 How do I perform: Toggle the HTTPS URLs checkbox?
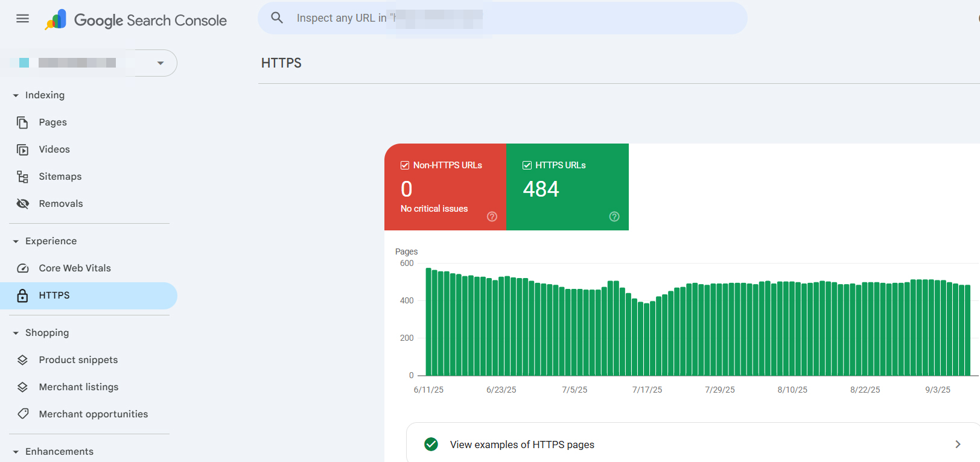point(527,165)
